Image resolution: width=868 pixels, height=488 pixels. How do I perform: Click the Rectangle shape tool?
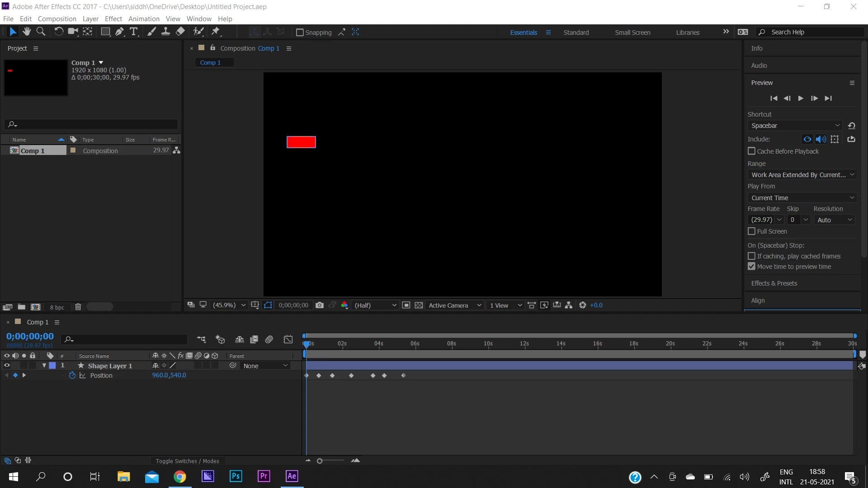[105, 32]
